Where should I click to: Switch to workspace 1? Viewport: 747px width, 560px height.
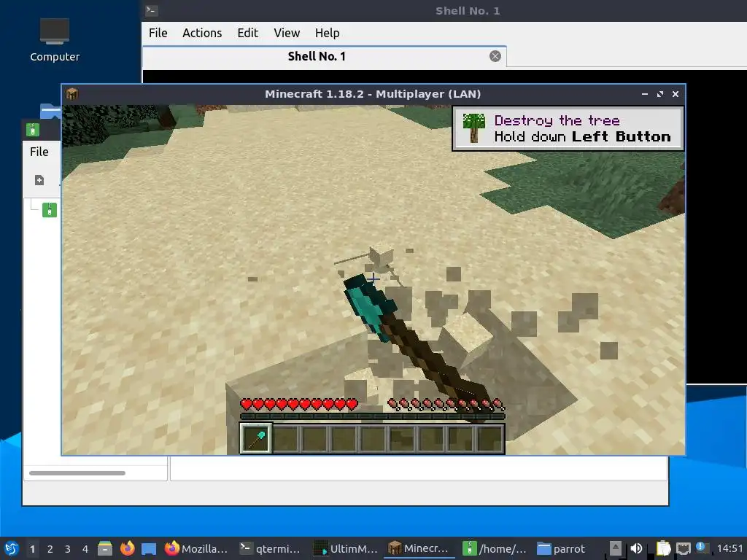click(x=32, y=549)
